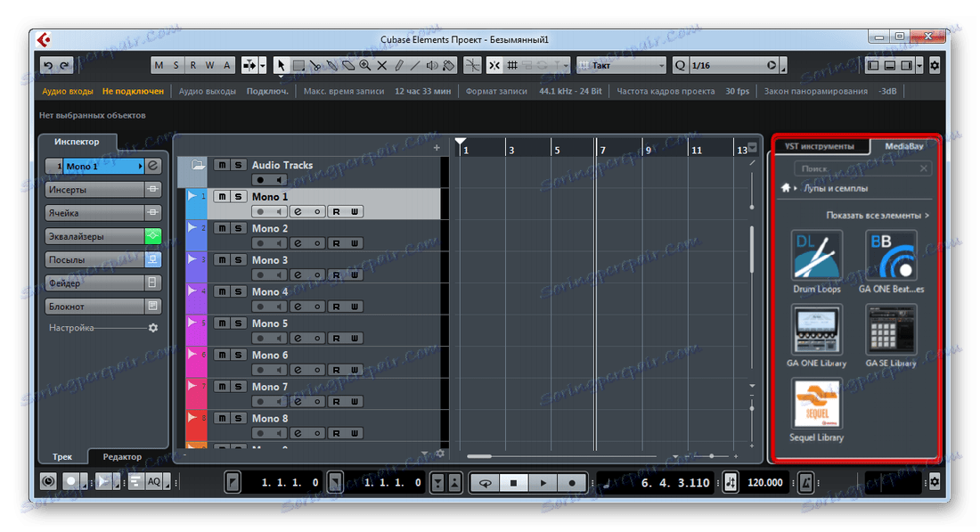980x532 pixels.
Task: Expand the Инсерты inspector section
Action: tap(95, 190)
